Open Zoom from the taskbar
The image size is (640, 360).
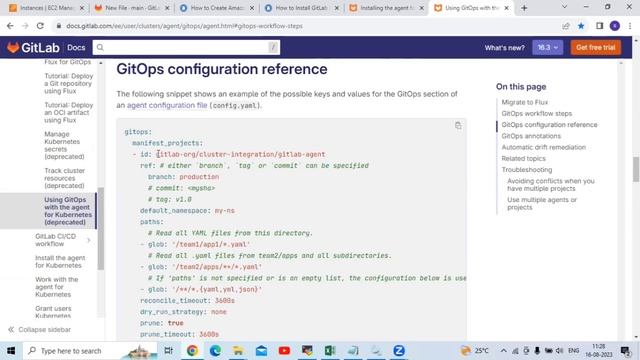pyautogui.click(x=399, y=351)
